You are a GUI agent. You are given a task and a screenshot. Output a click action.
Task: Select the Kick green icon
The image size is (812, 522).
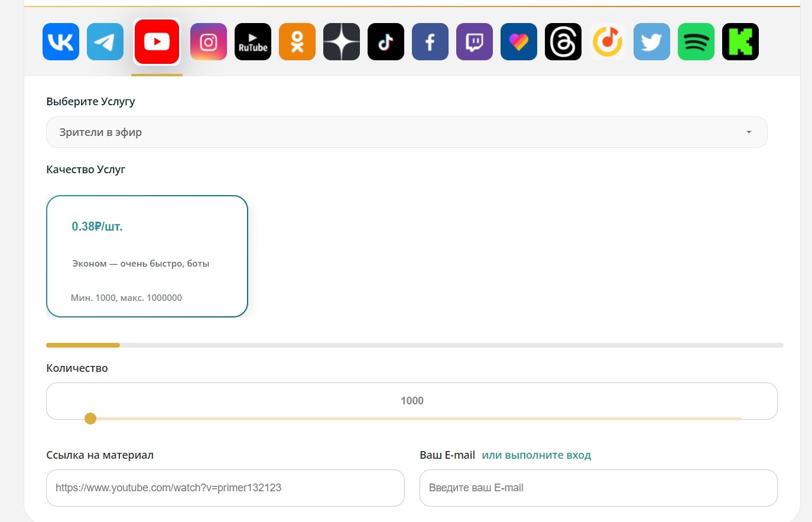tap(740, 42)
